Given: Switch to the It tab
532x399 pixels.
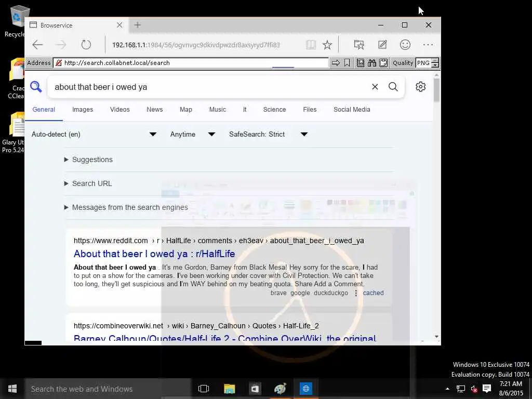Looking at the screenshot, I should pos(245,110).
